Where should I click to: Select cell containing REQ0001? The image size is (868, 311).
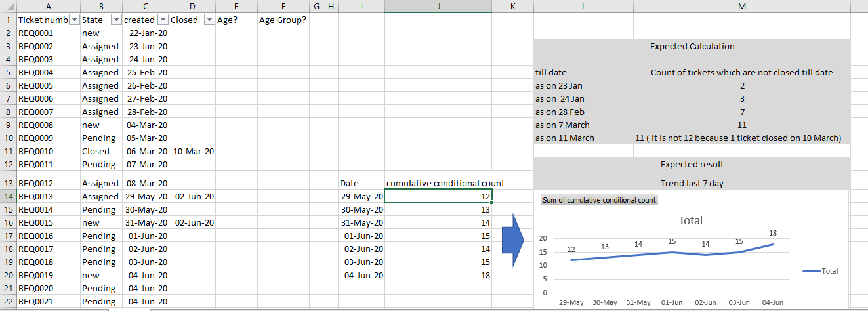[48, 33]
